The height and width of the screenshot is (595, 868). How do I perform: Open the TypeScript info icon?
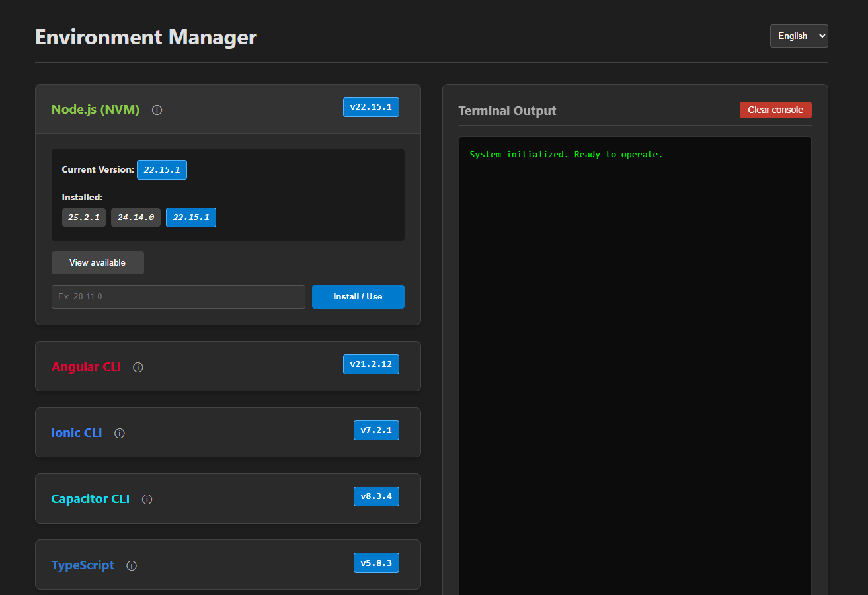pos(132,565)
